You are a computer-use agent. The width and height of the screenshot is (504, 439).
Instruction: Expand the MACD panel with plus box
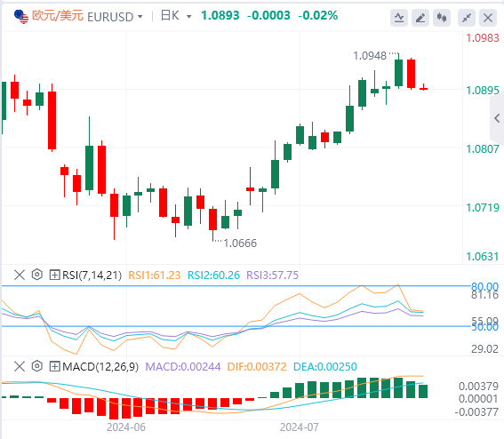pos(54,366)
